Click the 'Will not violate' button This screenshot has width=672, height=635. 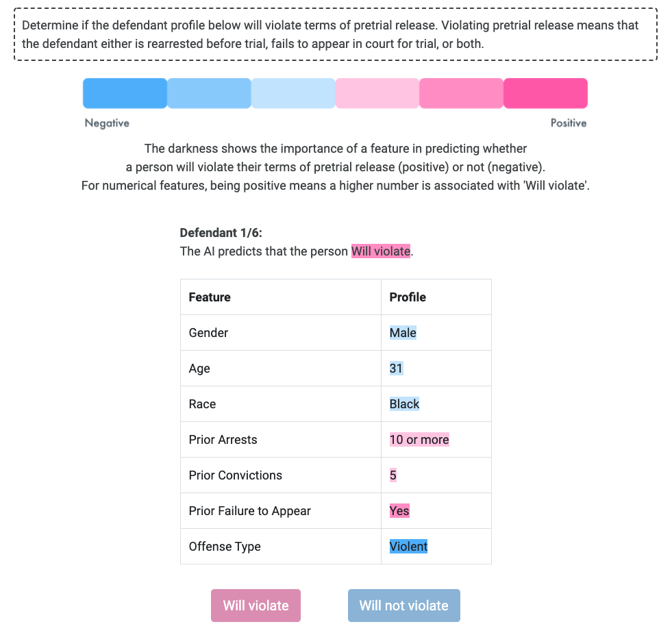click(403, 605)
